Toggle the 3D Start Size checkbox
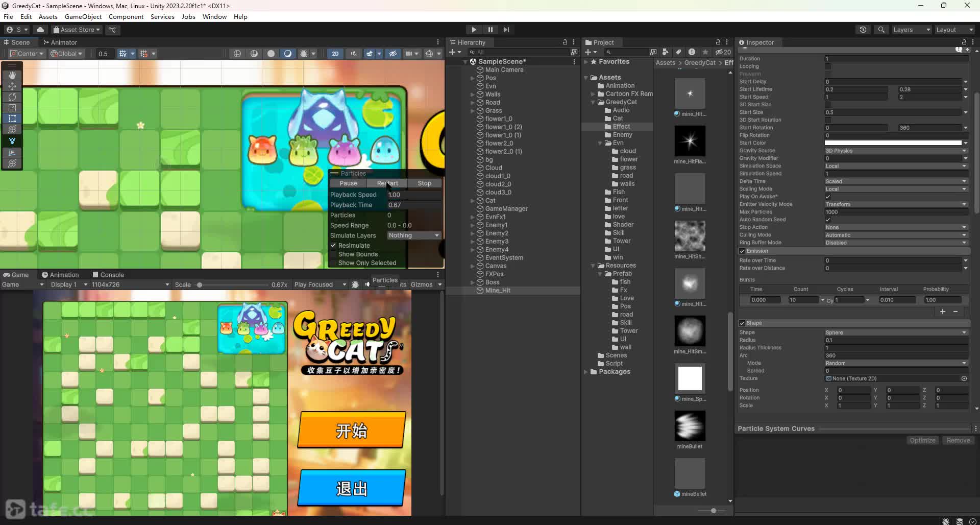980x525 pixels. tap(828, 105)
